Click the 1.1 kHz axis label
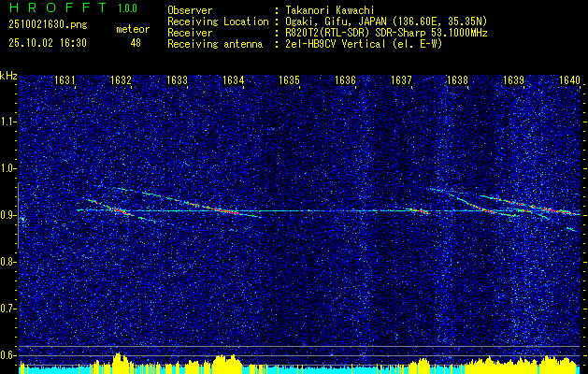 point(8,122)
